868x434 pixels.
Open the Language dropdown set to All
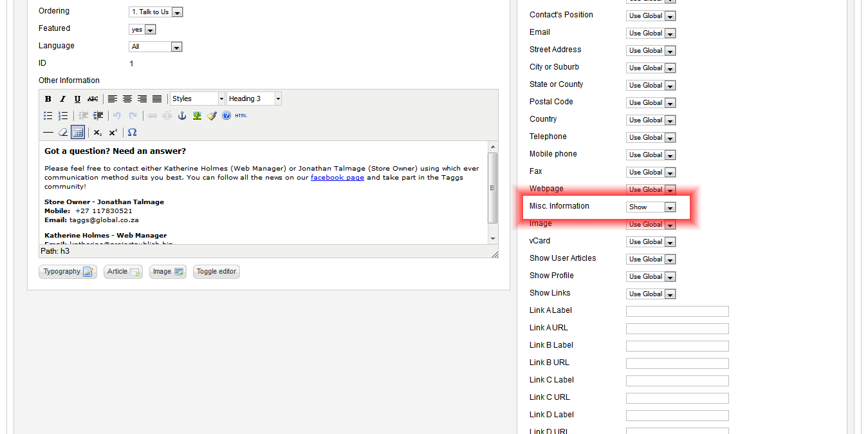156,47
